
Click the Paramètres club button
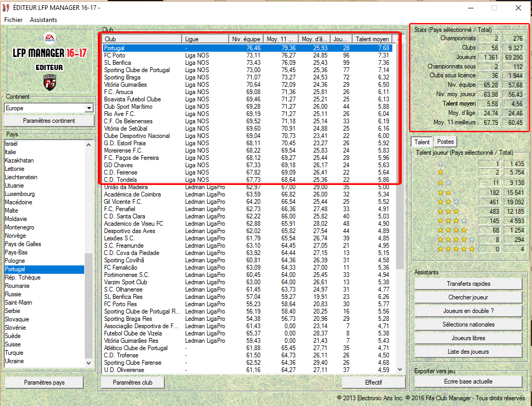point(133,382)
